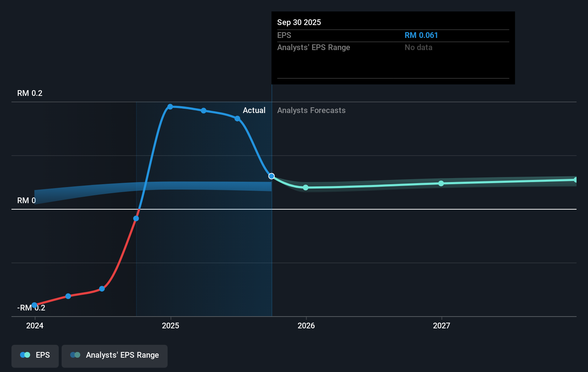
Task: Click the second red-line EPS point in early 2024
Action: 68,296
